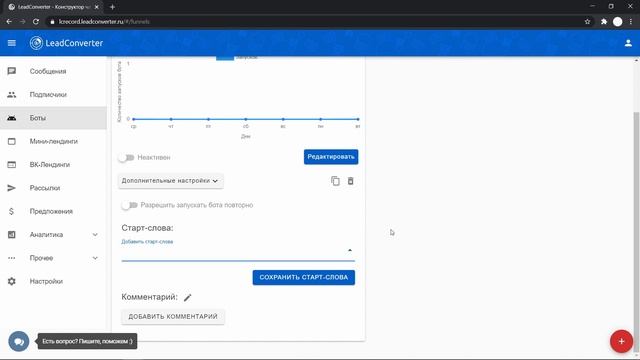Image resolution: width=640 pixels, height=360 pixels.
Task: Go forward in the browser
Action: pyautogui.click(x=22, y=22)
